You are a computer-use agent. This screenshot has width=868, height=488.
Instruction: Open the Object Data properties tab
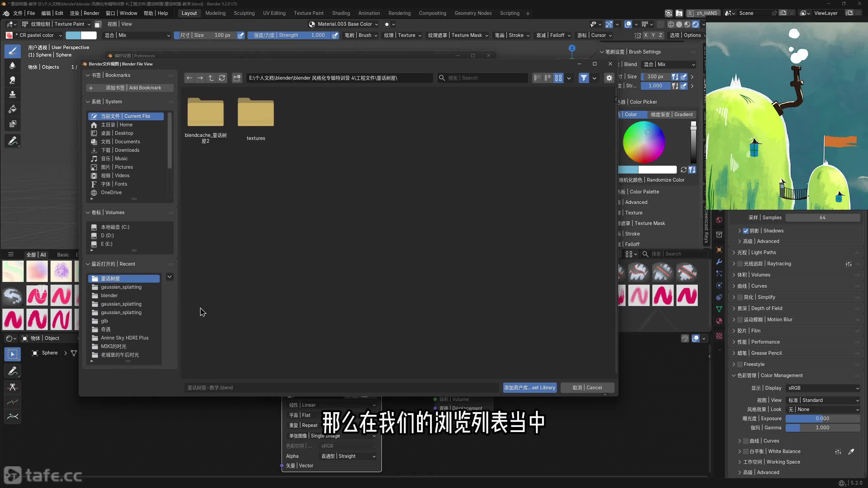pos(719,309)
